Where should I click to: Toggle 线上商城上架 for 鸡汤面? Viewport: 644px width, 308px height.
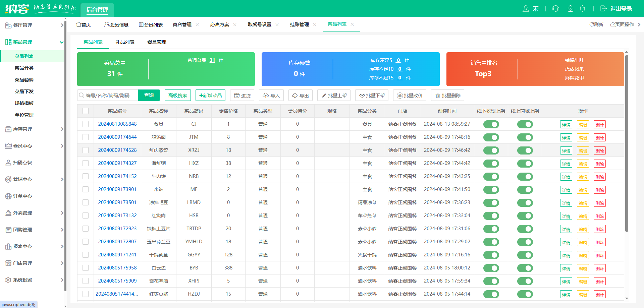(x=525, y=137)
